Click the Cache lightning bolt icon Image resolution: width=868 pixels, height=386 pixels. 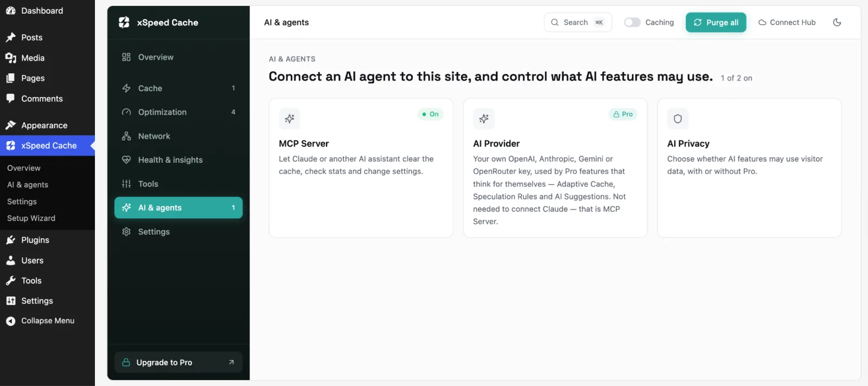(x=126, y=88)
